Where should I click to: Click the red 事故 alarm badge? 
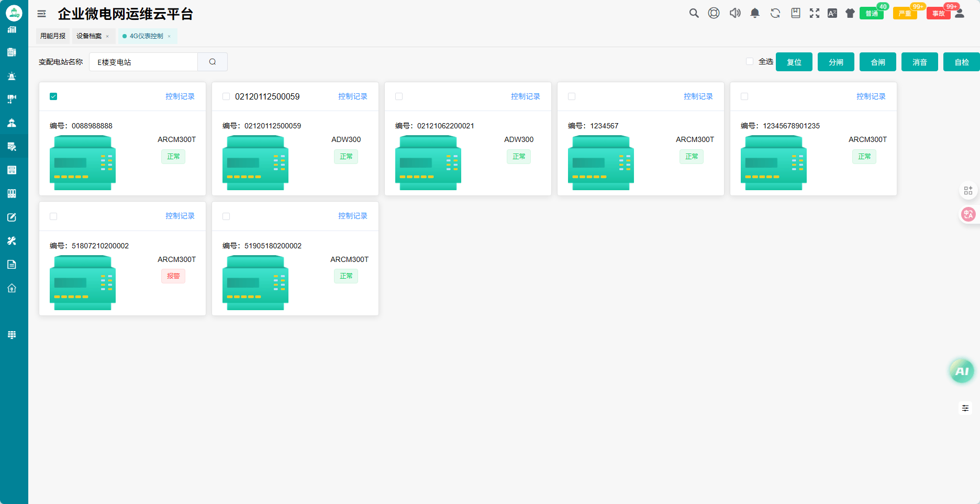[939, 13]
